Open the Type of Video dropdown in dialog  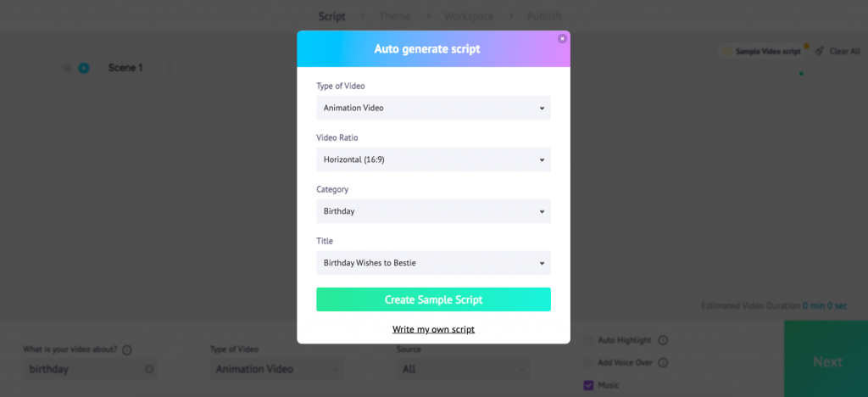[433, 108]
